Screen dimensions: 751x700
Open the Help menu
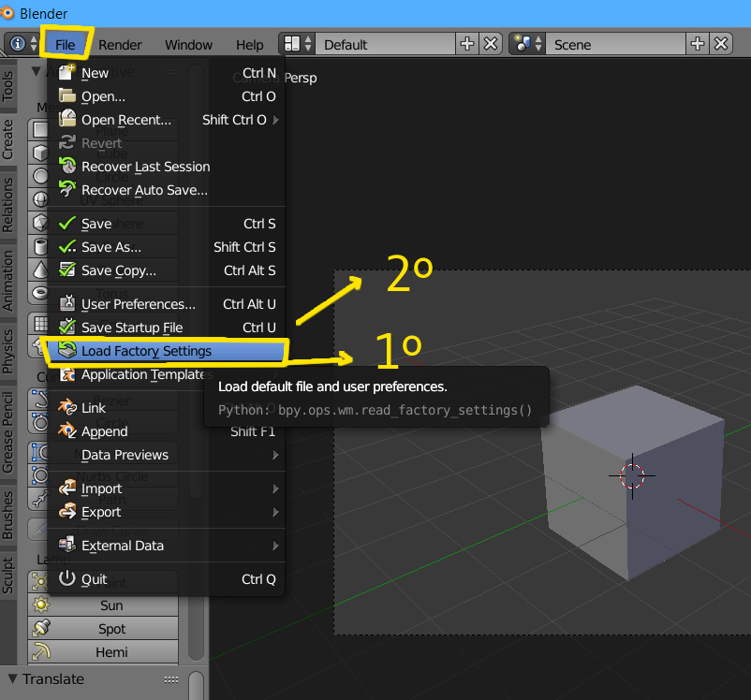(249, 45)
